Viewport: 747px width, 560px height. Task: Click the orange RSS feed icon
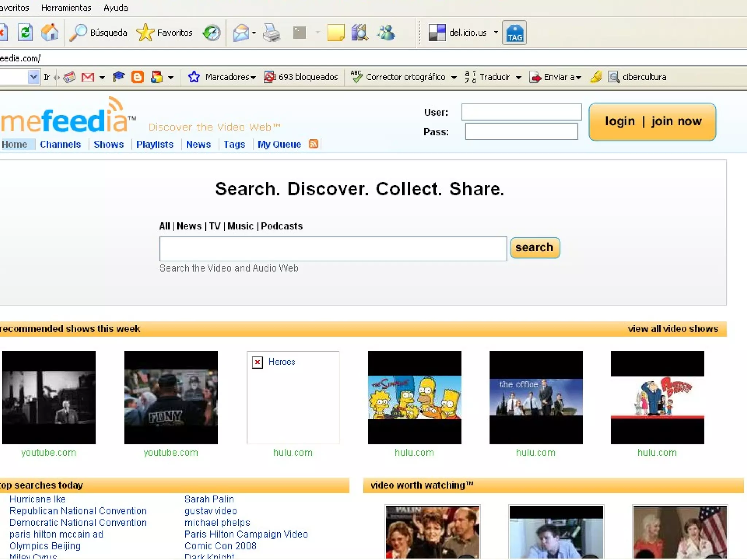click(x=313, y=144)
